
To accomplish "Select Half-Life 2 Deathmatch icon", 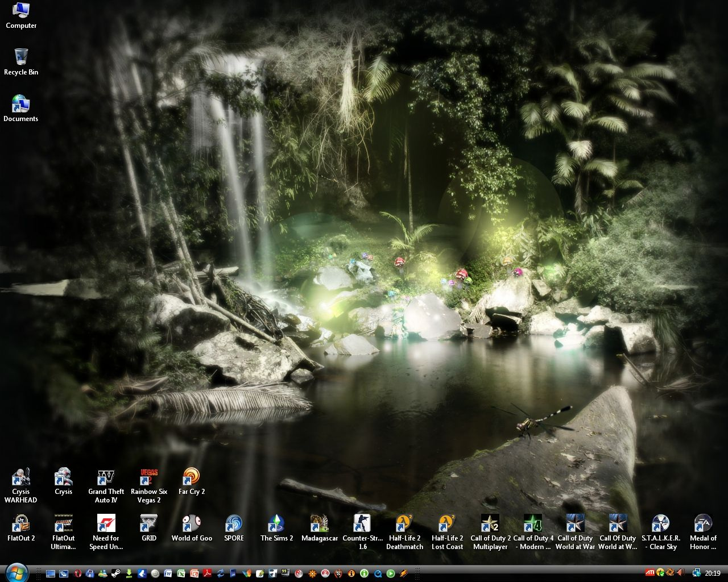I will click(405, 533).
